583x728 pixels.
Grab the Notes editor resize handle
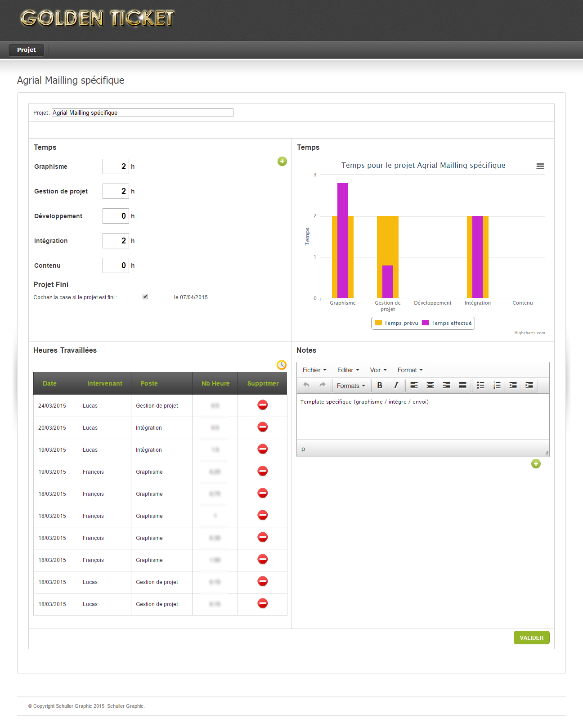coord(546,453)
